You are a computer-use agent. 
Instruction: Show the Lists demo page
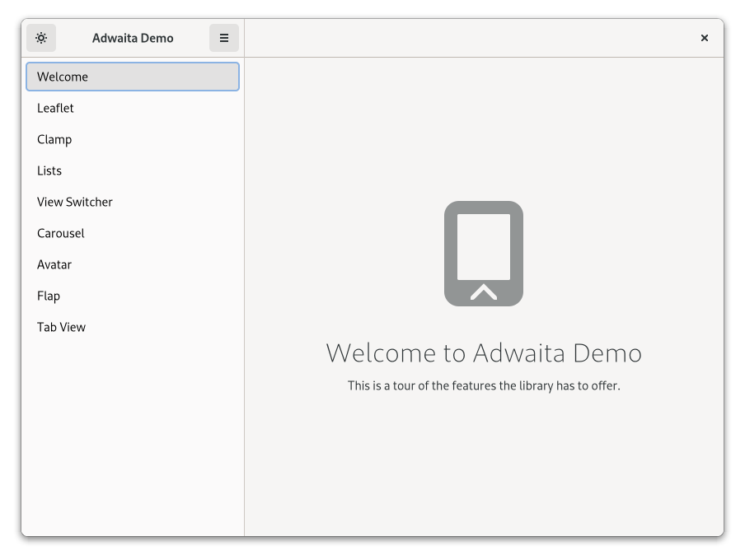tap(133, 170)
